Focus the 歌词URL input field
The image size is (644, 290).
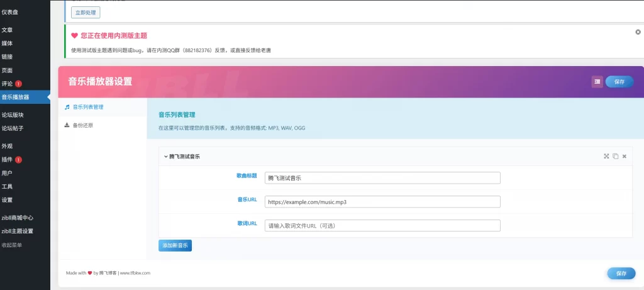point(382,225)
